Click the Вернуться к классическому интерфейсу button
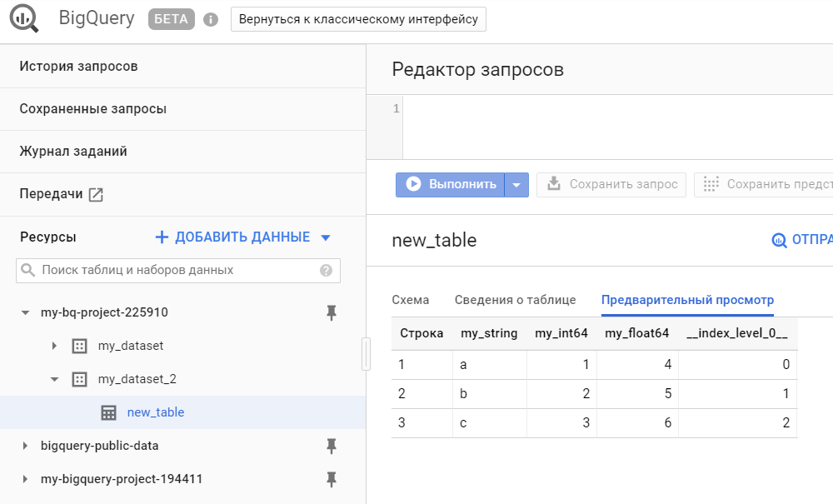Image resolution: width=833 pixels, height=504 pixels. point(358,19)
